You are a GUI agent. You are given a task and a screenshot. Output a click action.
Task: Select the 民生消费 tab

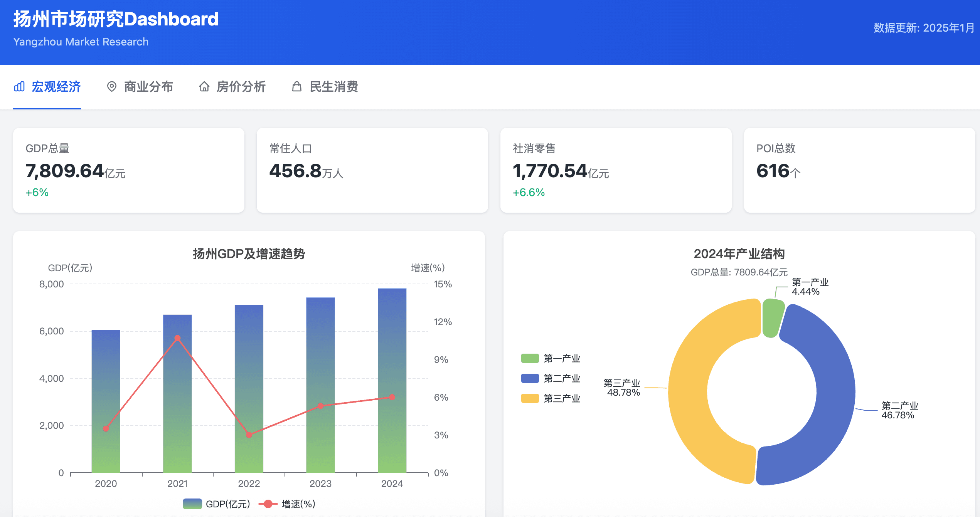tap(334, 87)
